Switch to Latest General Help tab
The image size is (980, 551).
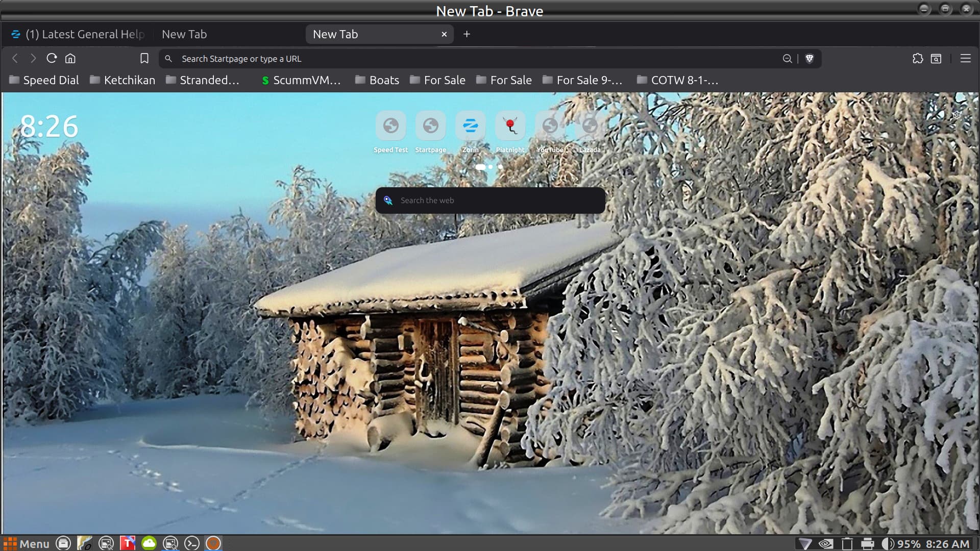coord(79,34)
